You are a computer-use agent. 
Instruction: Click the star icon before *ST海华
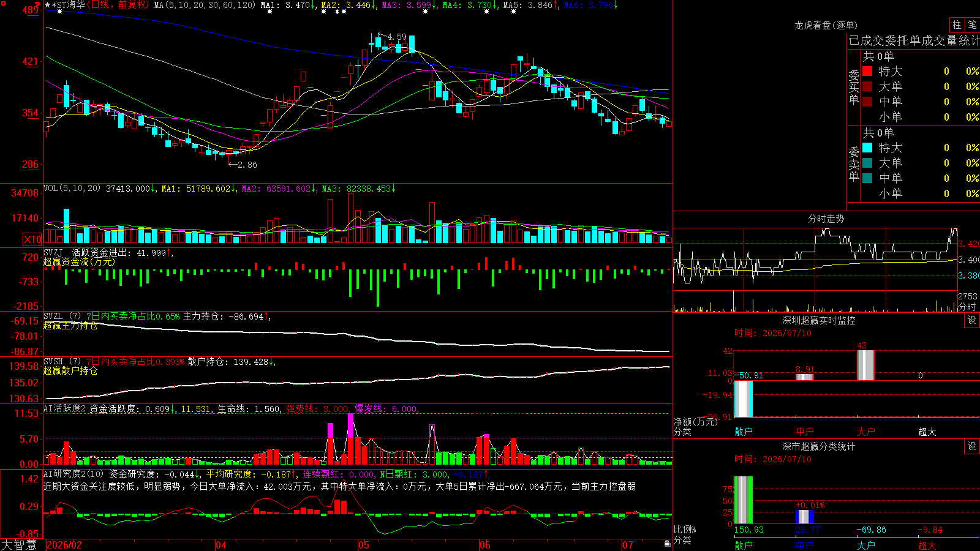coord(48,5)
